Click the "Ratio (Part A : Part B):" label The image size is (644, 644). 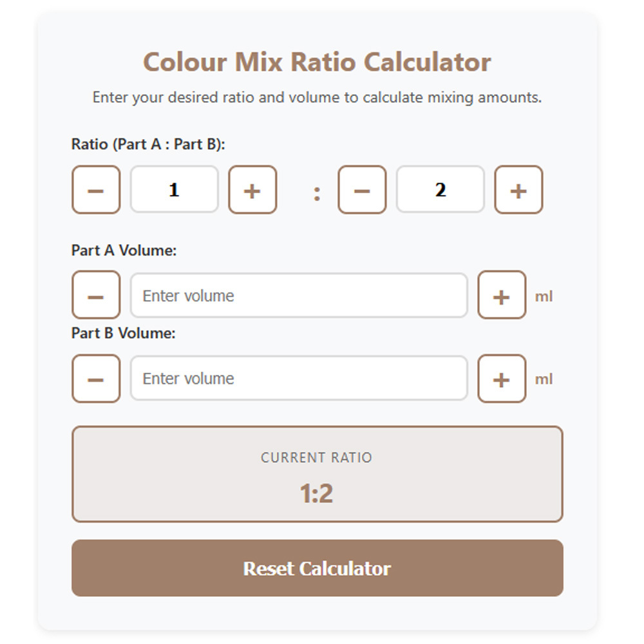point(148,144)
